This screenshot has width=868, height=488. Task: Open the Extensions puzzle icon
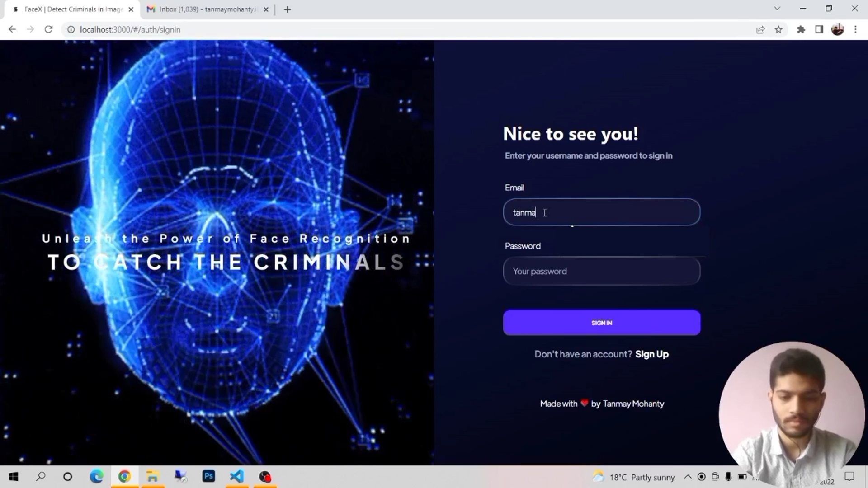(801, 29)
